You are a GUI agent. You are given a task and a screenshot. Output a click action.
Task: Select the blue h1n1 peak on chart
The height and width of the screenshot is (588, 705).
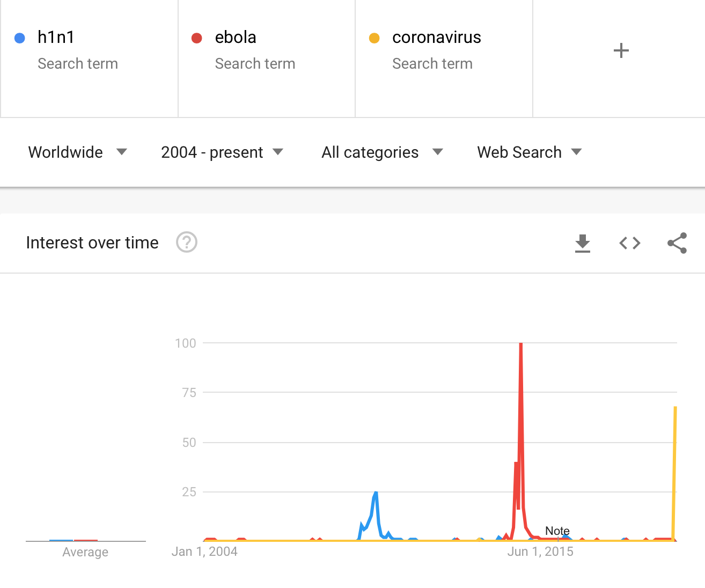[376, 492]
